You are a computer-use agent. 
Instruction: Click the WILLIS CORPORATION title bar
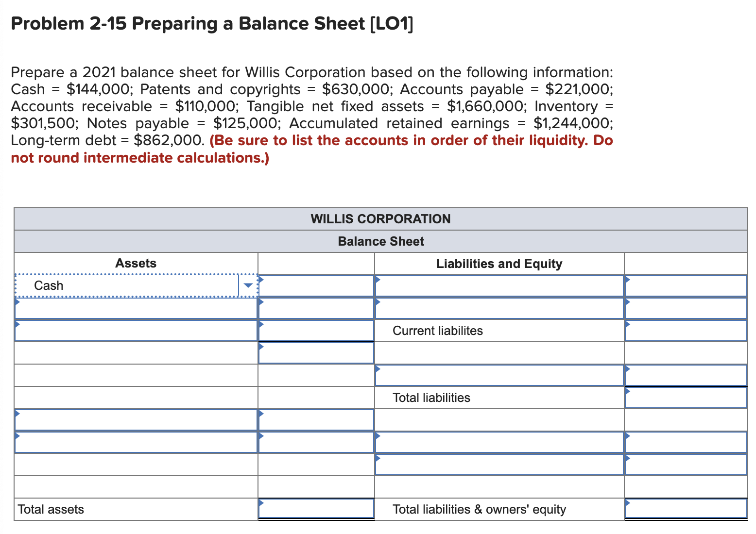point(381,219)
